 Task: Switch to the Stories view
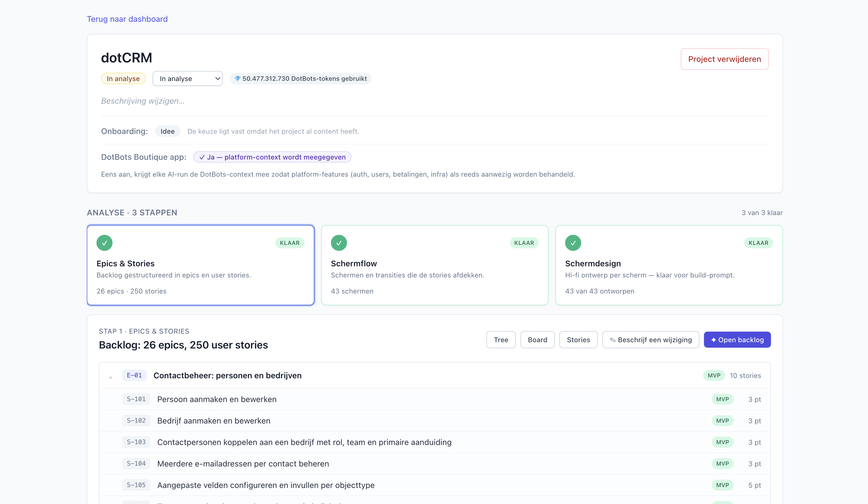(578, 340)
